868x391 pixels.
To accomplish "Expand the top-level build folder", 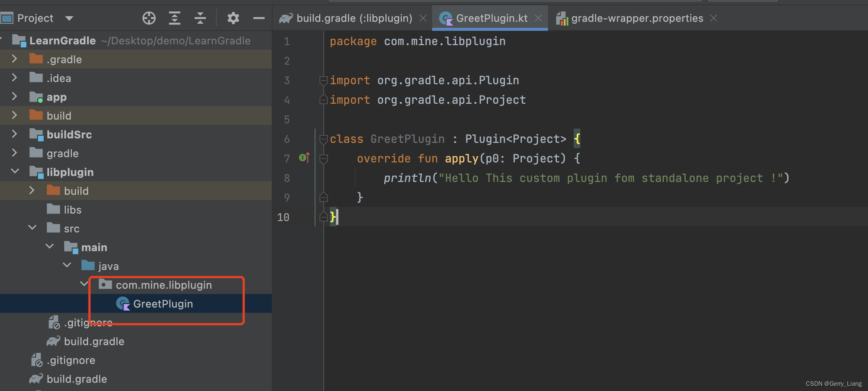I will [14, 115].
